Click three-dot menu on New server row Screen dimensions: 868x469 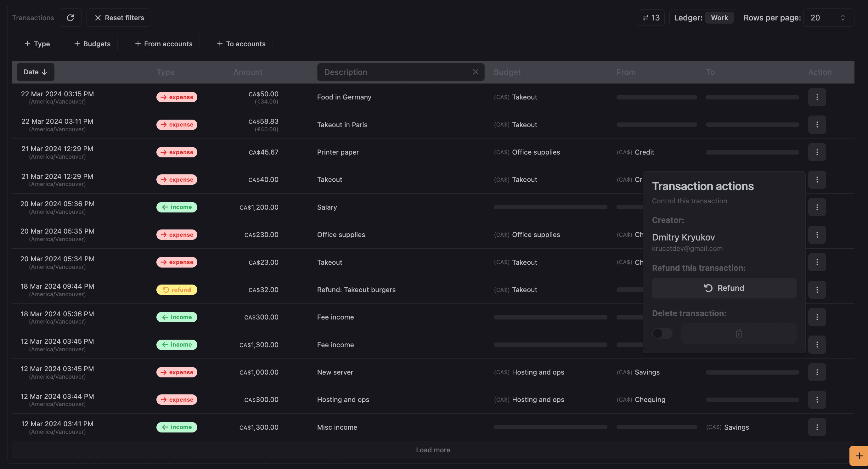pyautogui.click(x=817, y=372)
